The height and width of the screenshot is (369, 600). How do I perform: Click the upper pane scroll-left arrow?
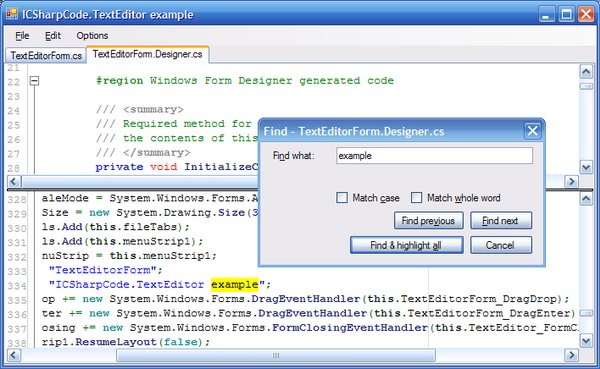coord(14,181)
